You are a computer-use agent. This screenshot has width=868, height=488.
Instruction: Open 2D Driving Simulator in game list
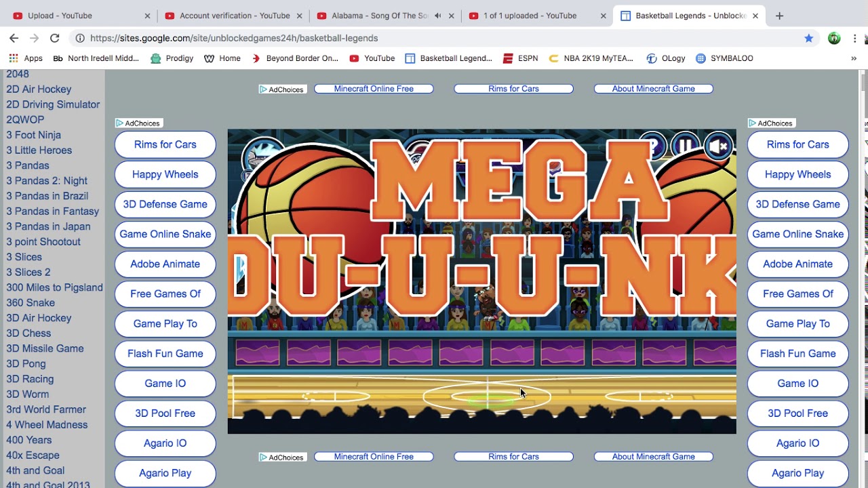[53, 104]
